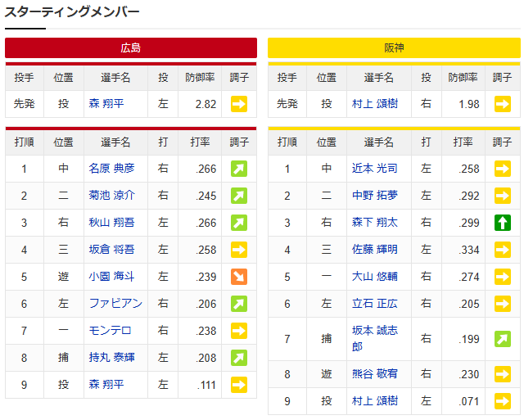The height and width of the screenshot is (420, 524).
Task: Click 先発 cell in Hanshin pitcher table
Action: [x=287, y=104]
